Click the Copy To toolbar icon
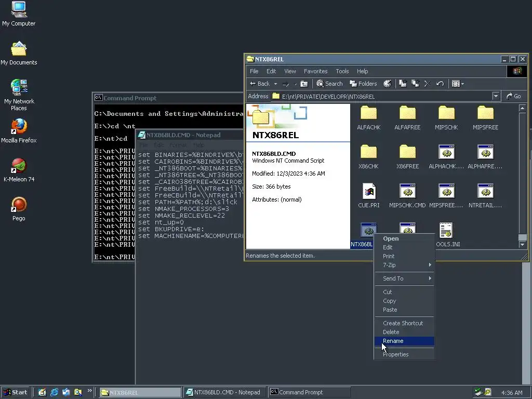 [x=415, y=84]
